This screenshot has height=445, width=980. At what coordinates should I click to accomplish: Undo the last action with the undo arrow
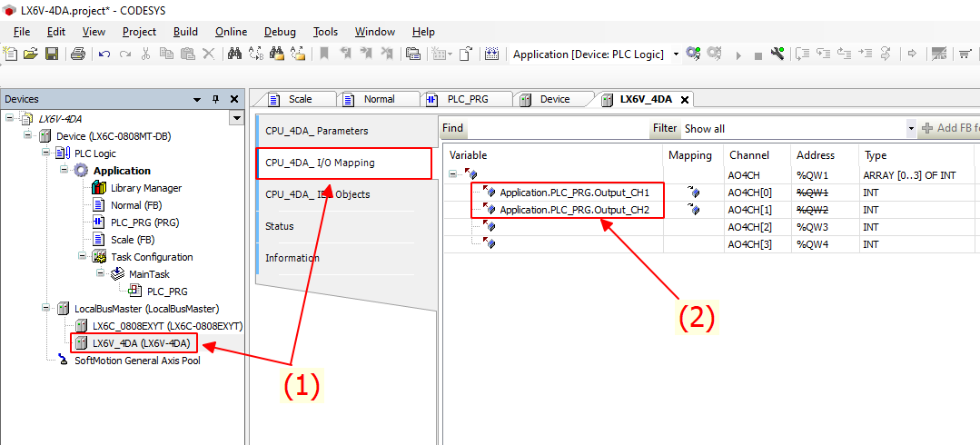coord(104,54)
